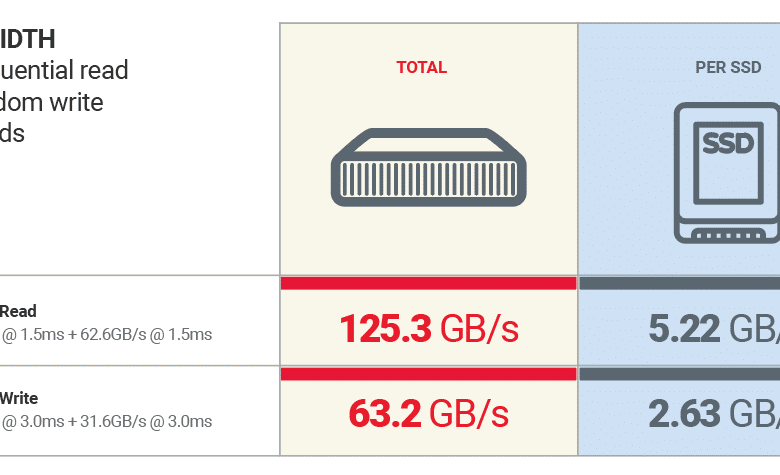The width and height of the screenshot is (780, 475).
Task: Click the 5.22 GB per-SSD read value
Action: 714,329
